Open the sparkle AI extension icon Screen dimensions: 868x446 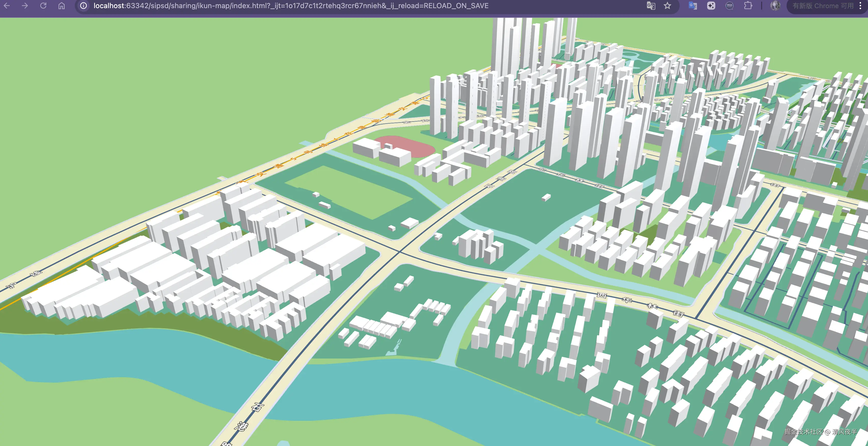(711, 6)
